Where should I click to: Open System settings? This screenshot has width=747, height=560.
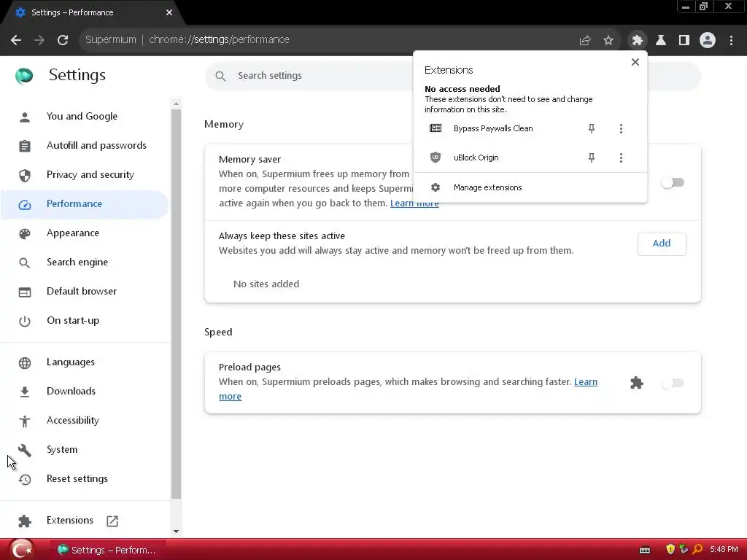coord(84,449)
